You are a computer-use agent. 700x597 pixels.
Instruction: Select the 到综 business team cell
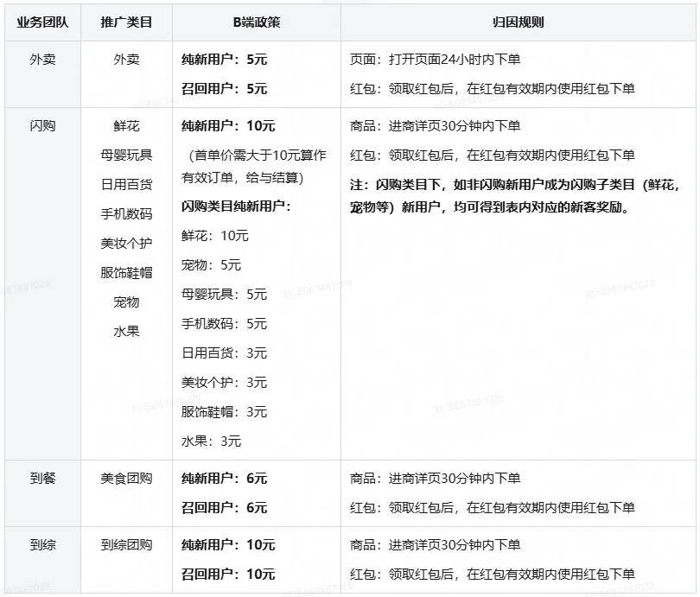tap(42, 545)
